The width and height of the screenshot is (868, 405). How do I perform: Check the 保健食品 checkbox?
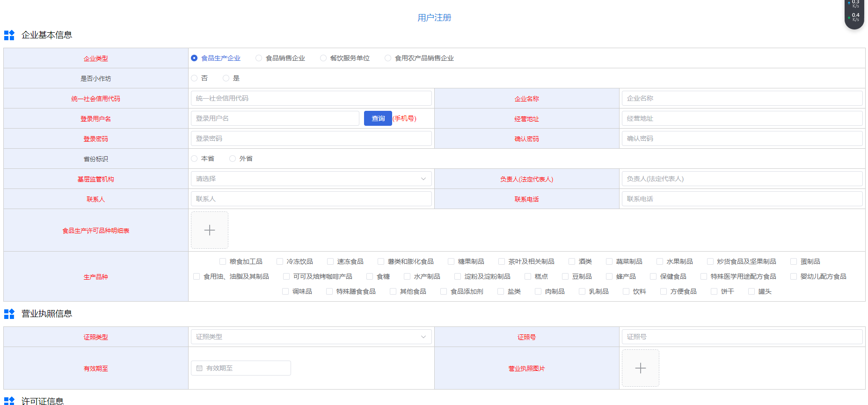653,276
